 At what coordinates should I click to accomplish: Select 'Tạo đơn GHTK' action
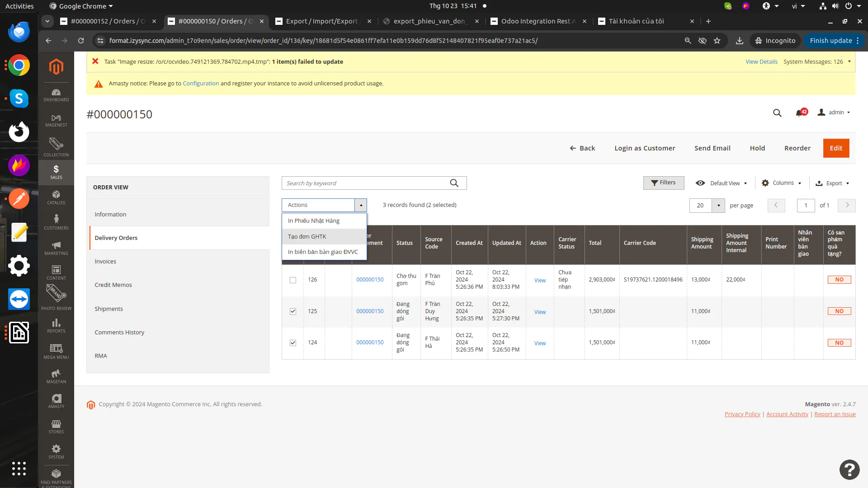pyautogui.click(x=307, y=236)
